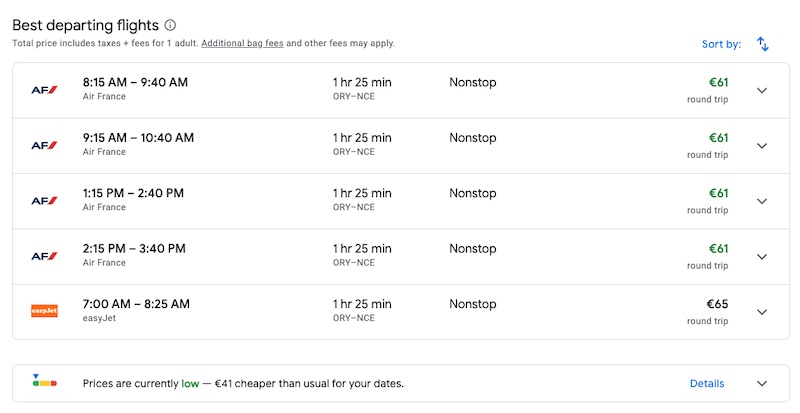Expand the easyJet 7:00 AM flight chevron
The width and height of the screenshot is (800, 413).
point(762,311)
